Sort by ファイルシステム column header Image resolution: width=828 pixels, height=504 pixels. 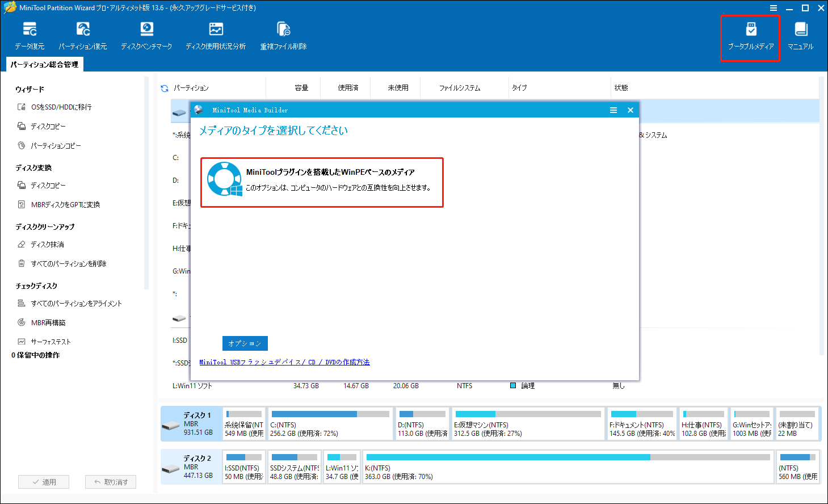(x=460, y=88)
